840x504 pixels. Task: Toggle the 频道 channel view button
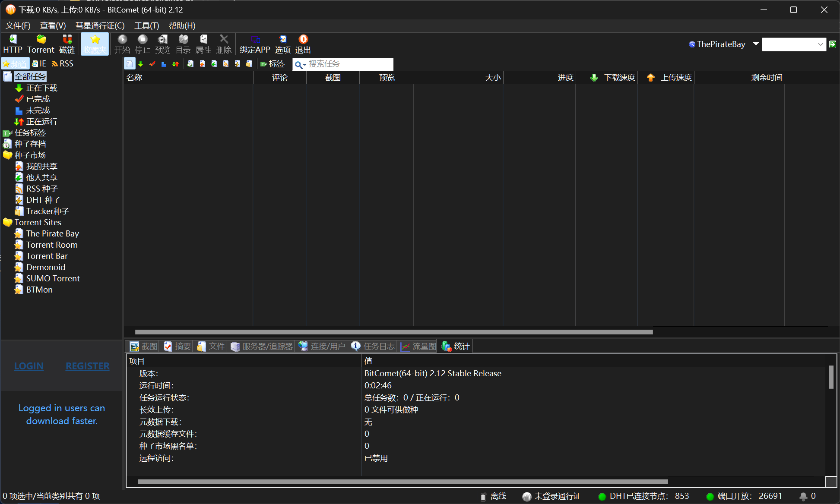pos(15,64)
